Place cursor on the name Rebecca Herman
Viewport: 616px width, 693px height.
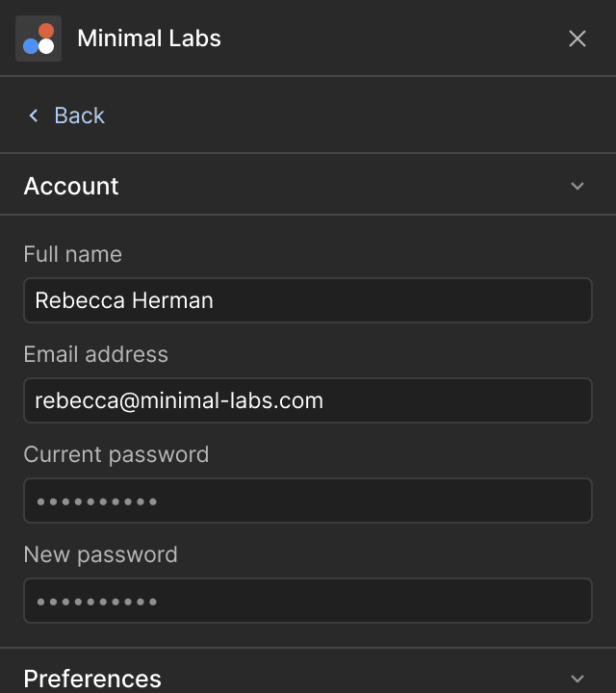(x=124, y=300)
